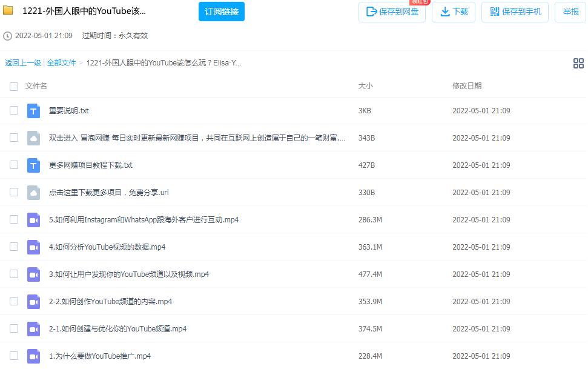Click the yellow folder icon in header
The image size is (588, 369).
[8, 11]
